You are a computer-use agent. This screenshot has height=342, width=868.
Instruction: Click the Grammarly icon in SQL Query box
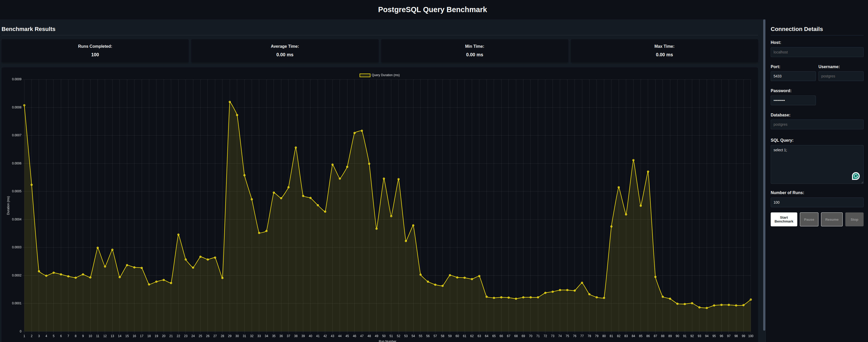(x=856, y=176)
